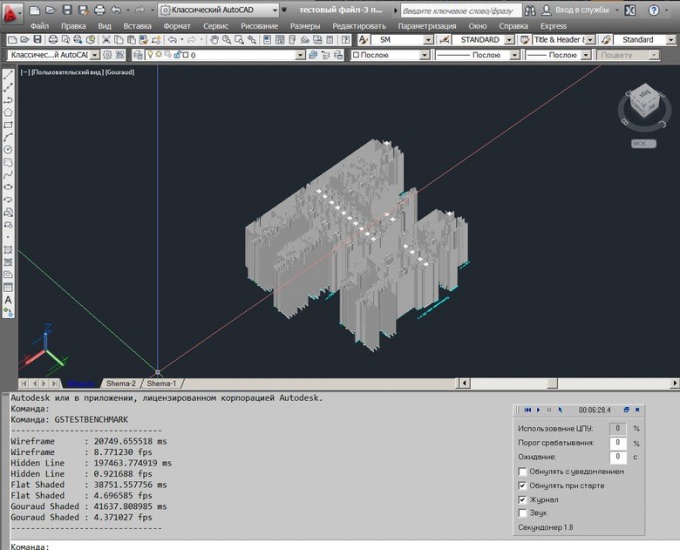Viewport: 680px width, 550px height.
Task: Click Text Style icon beside SM
Action: [x=363, y=40]
